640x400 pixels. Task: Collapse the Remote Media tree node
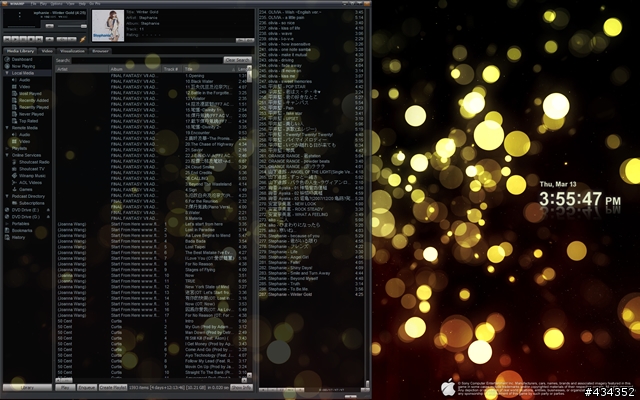[x=7, y=128]
